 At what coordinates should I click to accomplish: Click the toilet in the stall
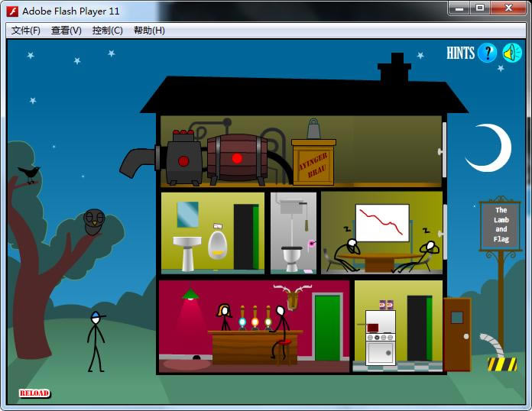pos(292,256)
